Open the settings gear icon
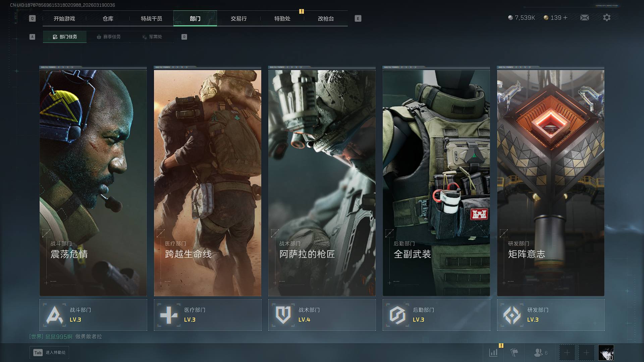This screenshot has width=644, height=362. pos(606,18)
